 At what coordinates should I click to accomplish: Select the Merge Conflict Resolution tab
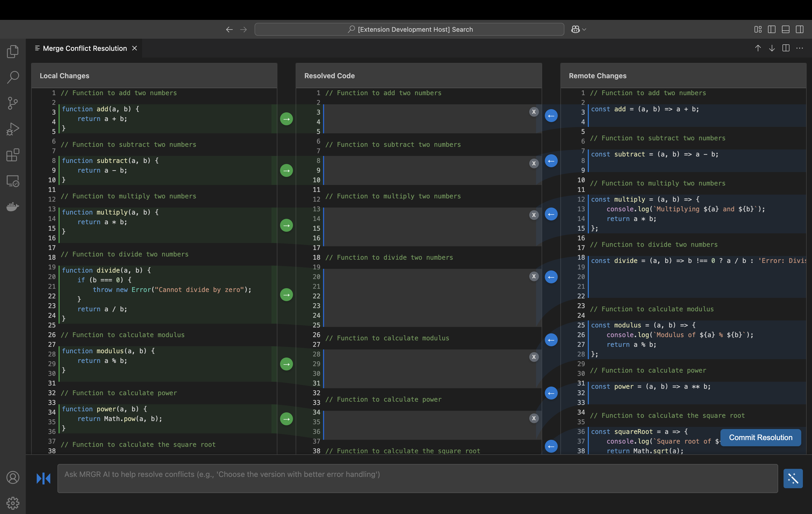coord(85,48)
